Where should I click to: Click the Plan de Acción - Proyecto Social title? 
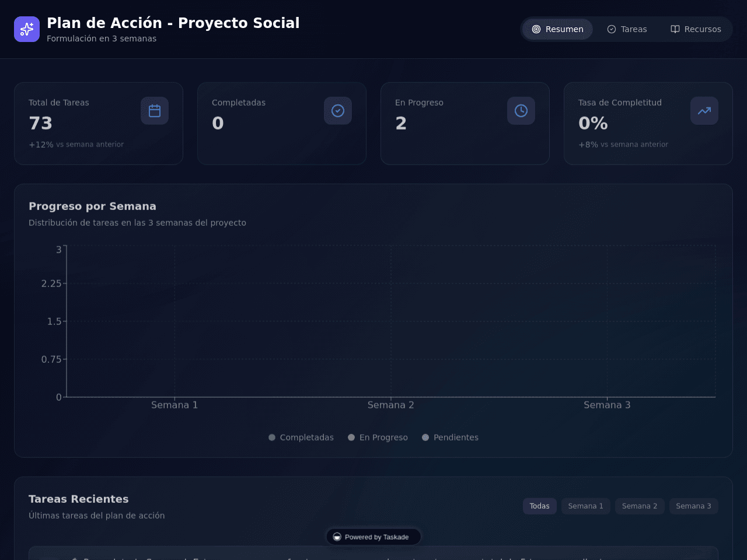point(173,23)
